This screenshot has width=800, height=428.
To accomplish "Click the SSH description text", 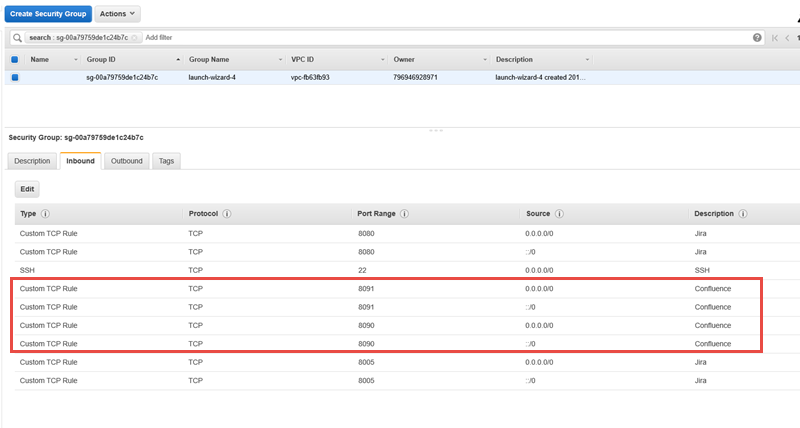I will (702, 270).
